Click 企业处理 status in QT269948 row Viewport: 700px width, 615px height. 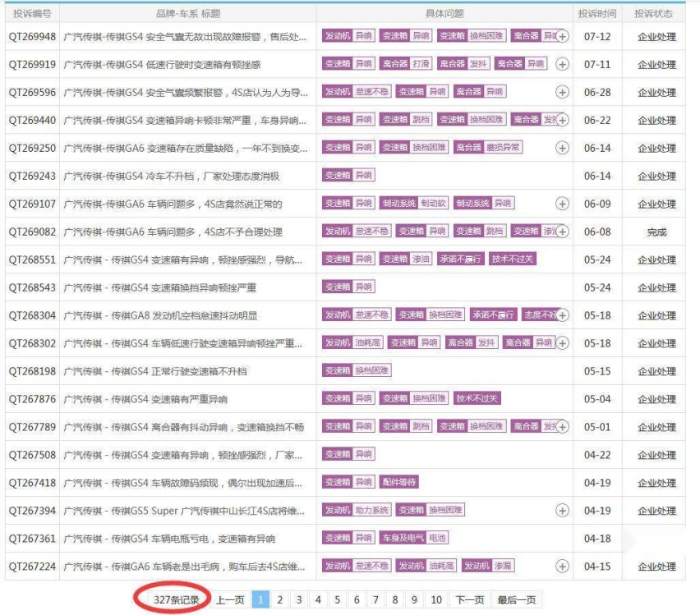656,37
